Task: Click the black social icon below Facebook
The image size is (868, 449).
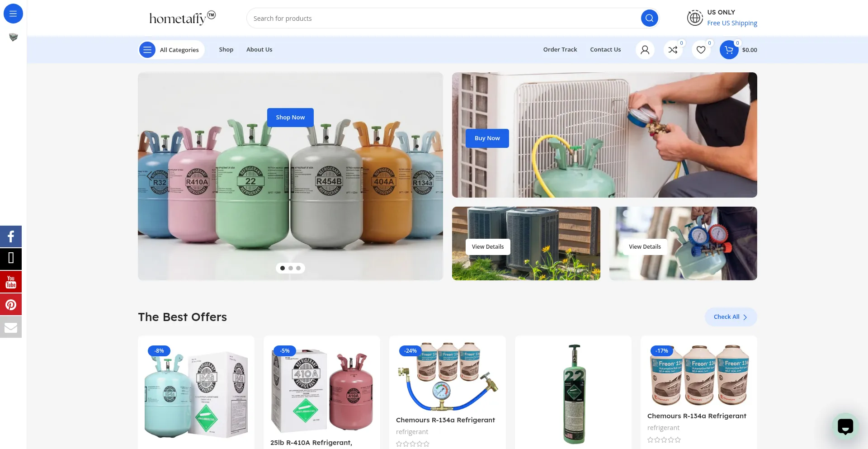Action: (11, 259)
